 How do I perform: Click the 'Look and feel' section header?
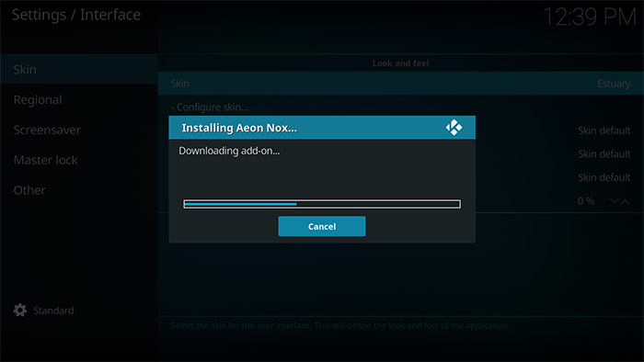point(400,63)
